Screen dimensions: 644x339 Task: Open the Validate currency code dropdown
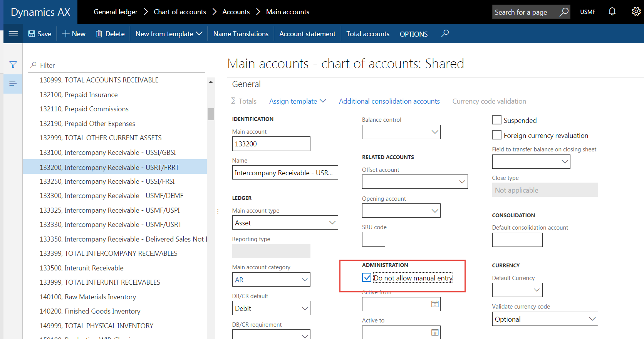tap(592, 319)
